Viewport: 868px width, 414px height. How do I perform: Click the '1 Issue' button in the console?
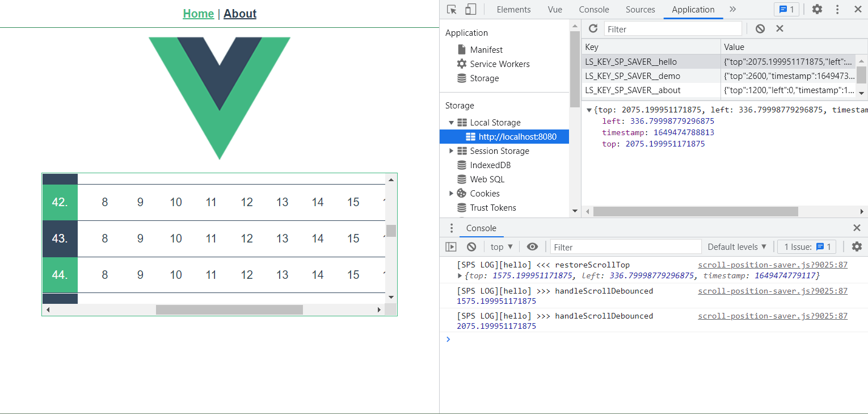coord(807,246)
